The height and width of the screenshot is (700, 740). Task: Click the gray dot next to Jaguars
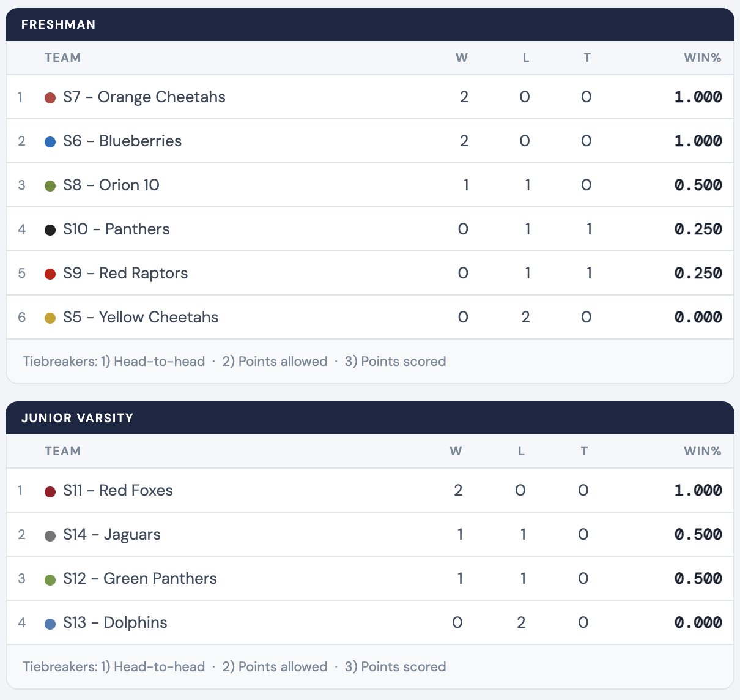[51, 535]
